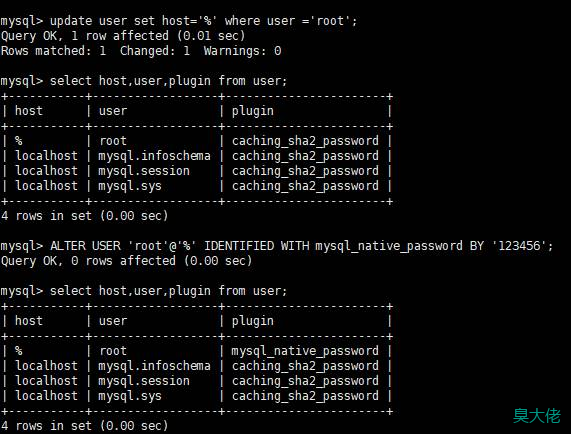Click mysql.infoschema user in second table
Image resolution: width=571 pixels, height=434 pixels.
click(154, 366)
